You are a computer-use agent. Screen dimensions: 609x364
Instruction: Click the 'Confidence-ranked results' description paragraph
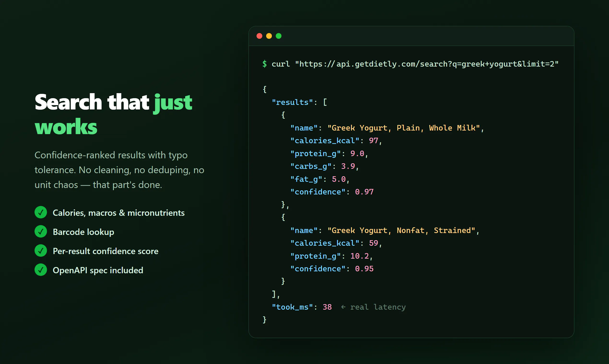(119, 170)
